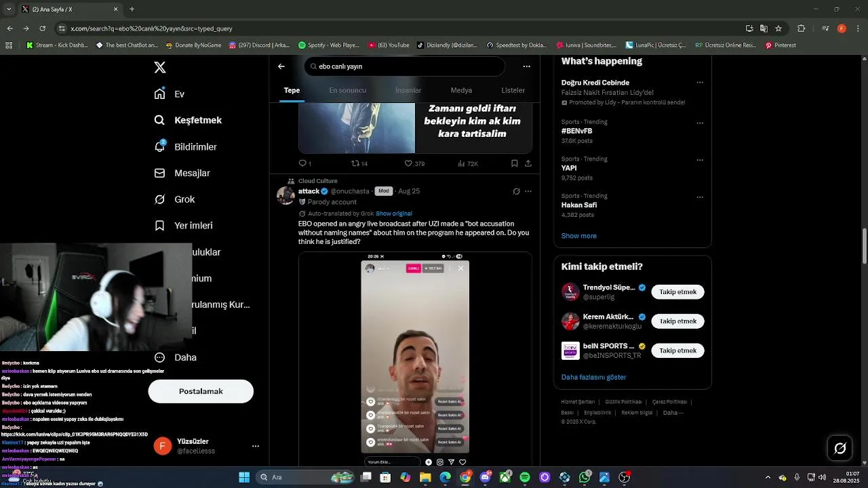The image size is (868, 488).
Task: Open Spotify Web Player bookmark
Action: coord(329,45)
